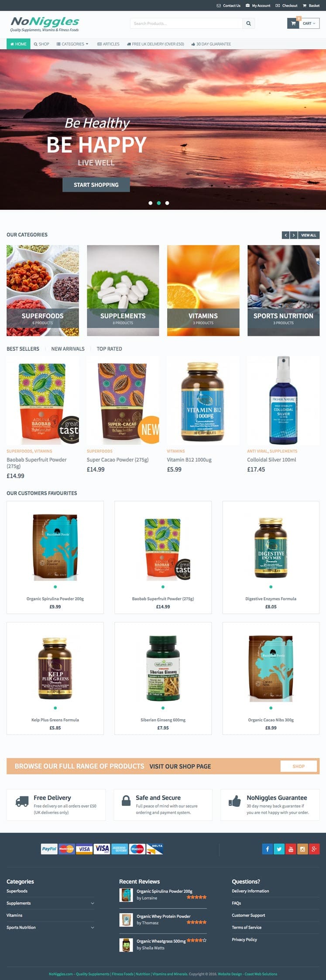
Task: Expand the CART dropdown
Action: (309, 24)
